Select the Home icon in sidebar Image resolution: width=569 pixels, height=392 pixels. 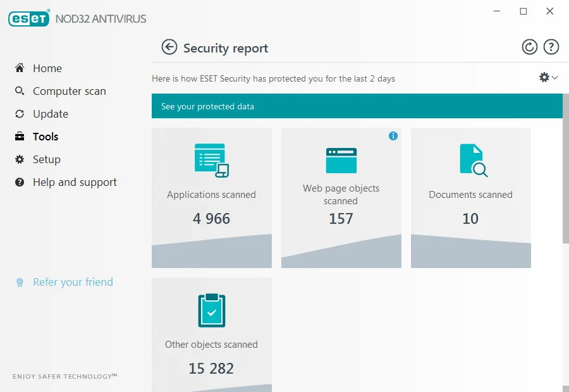[x=20, y=68]
